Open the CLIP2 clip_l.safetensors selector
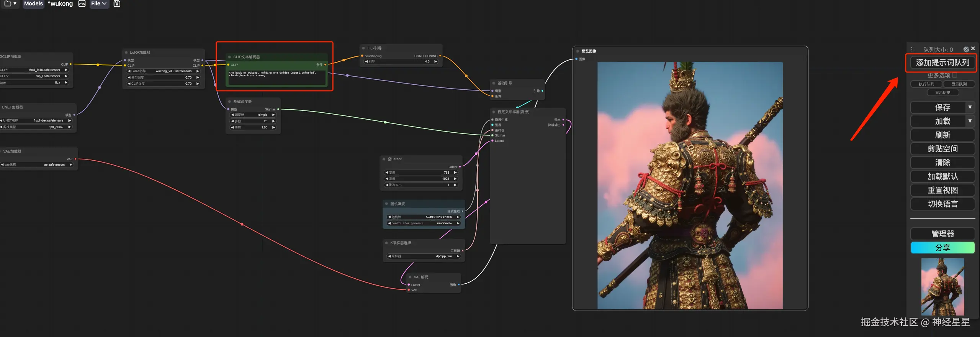980x337 pixels. 34,76
